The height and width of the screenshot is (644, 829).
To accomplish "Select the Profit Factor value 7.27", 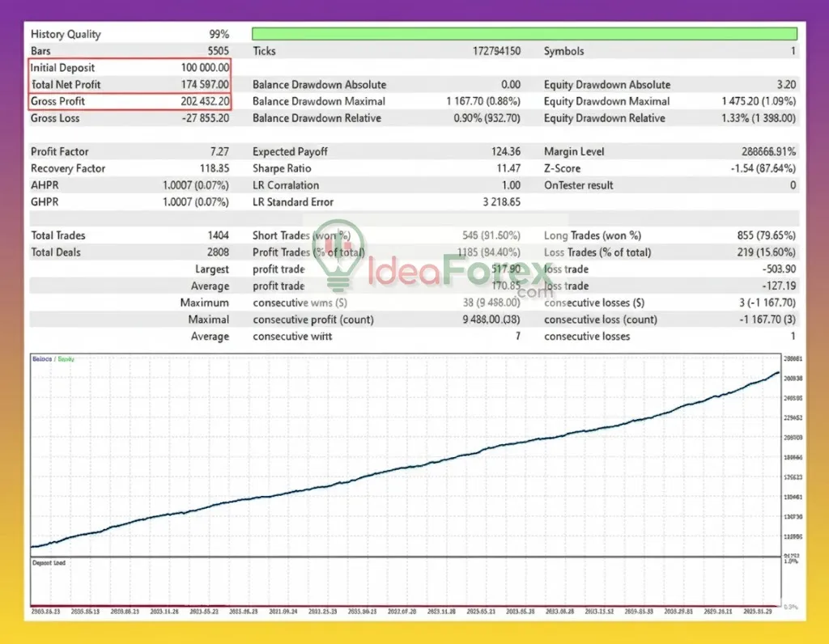I will click(x=219, y=152).
